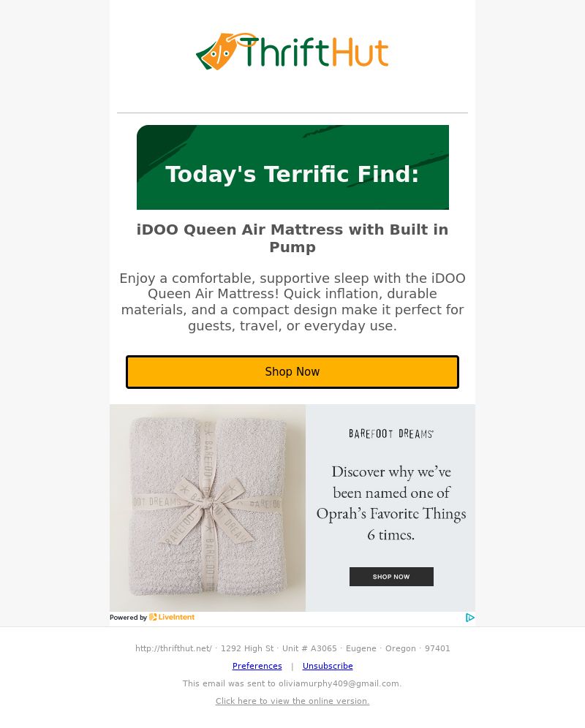Click the Powered by text label
Image resolution: width=585 pixels, height=728 pixels.
[x=128, y=618]
